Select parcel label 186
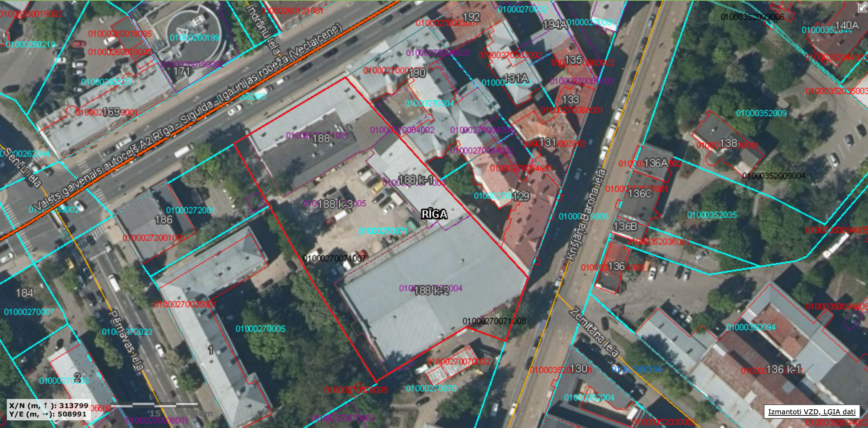The height and width of the screenshot is (428, 868). point(164,219)
